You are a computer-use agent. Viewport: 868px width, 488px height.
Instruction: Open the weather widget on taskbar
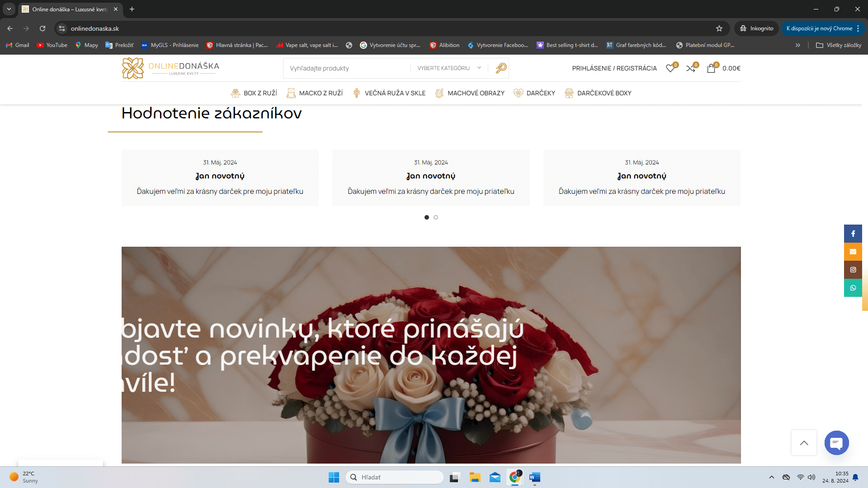24,477
